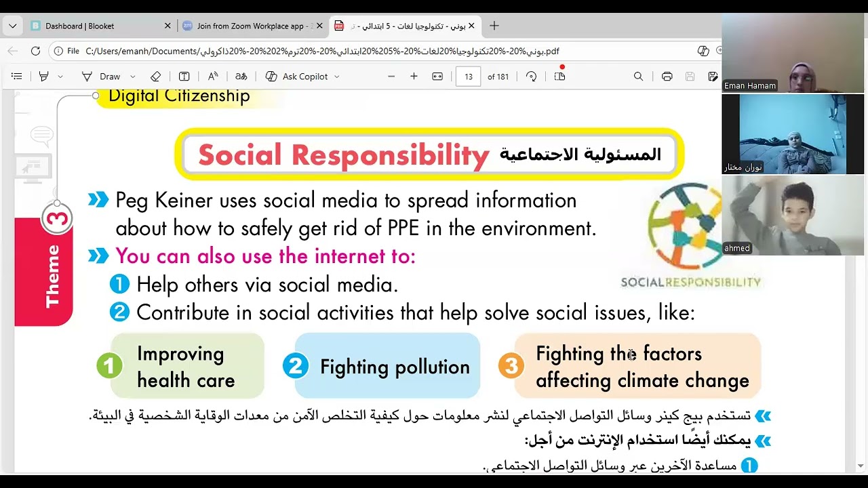Open a new browser tab
This screenshot has width=868, height=488.
coord(494,26)
